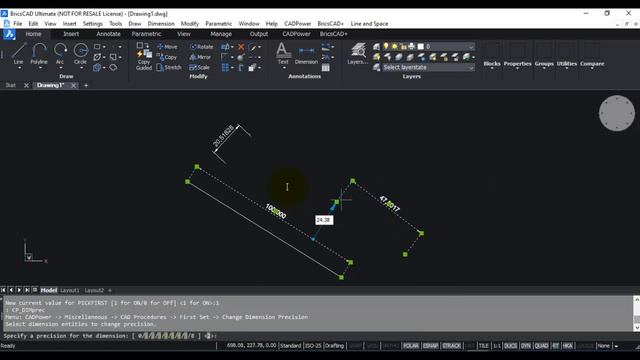Toggle DYN dynamic input
This screenshot has height=360, width=640.
point(526,346)
